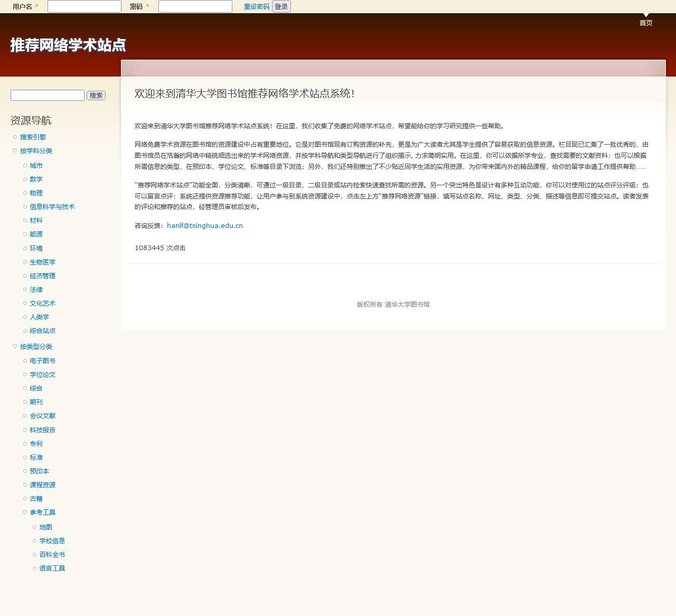This screenshot has width=676, height=616.
Task: Select 生物医学 subject category
Action: click(x=42, y=262)
